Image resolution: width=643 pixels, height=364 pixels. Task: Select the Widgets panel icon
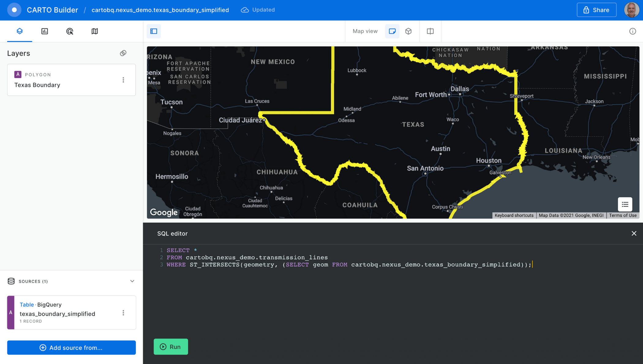click(x=44, y=31)
